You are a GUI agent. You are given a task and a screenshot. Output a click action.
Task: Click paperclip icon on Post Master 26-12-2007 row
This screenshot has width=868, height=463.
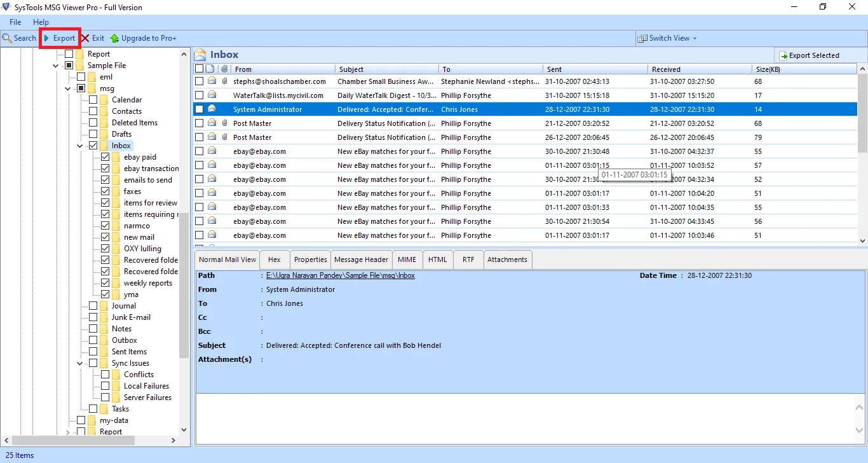coord(224,137)
